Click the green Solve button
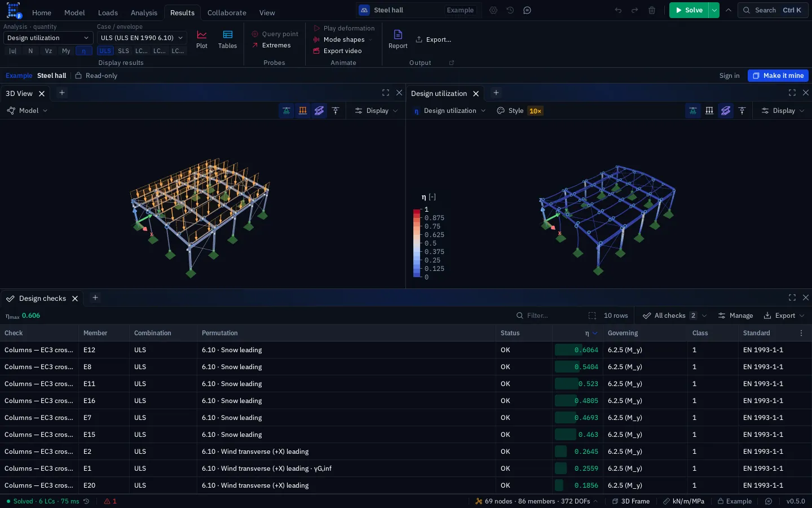 (x=689, y=10)
